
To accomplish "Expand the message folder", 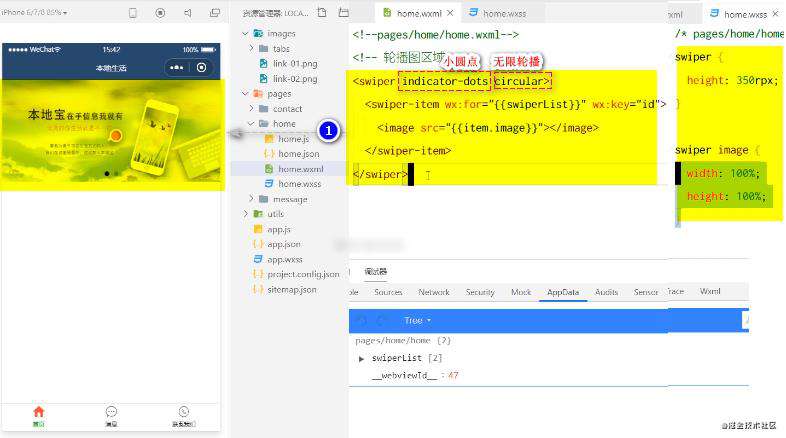I will 251,199.
